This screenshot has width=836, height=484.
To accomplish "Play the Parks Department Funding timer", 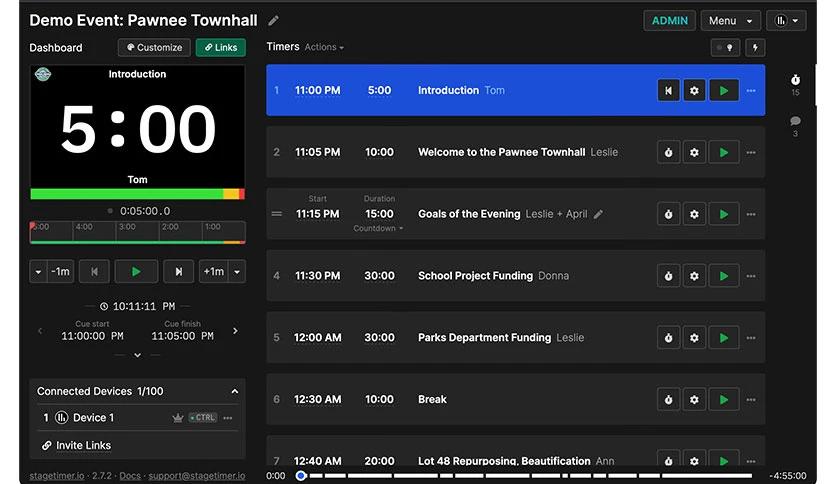I will [724, 338].
